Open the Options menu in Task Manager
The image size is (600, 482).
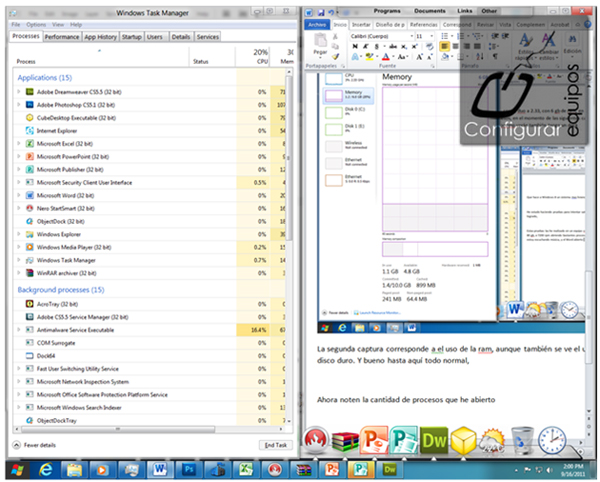[x=36, y=24]
